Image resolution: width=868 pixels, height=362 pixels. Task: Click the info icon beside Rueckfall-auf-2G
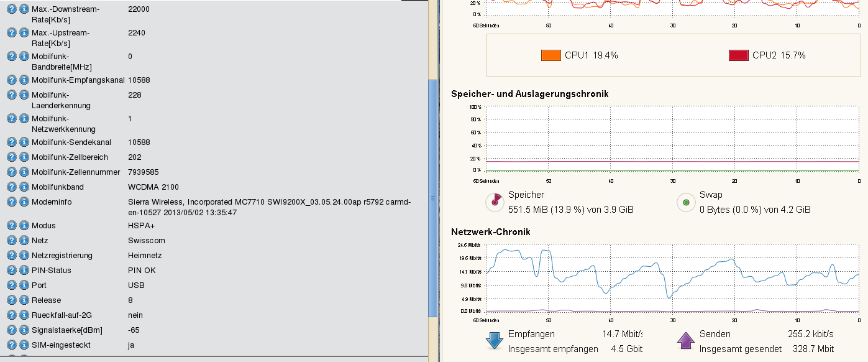[x=24, y=315]
